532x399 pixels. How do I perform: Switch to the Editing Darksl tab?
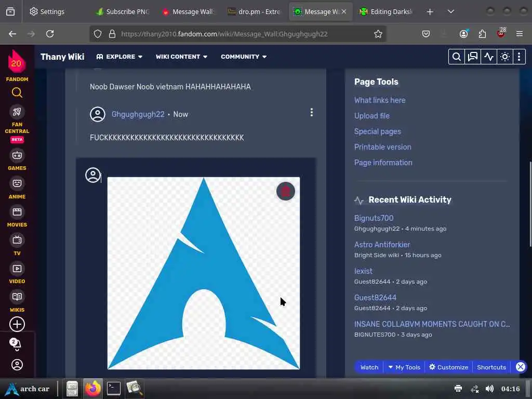pyautogui.click(x=386, y=11)
